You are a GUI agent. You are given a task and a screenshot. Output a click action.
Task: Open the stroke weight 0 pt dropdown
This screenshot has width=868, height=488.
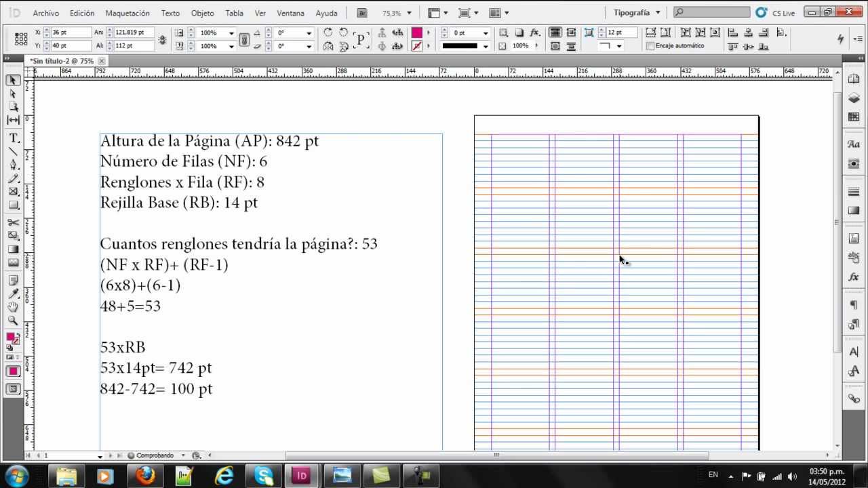[486, 33]
